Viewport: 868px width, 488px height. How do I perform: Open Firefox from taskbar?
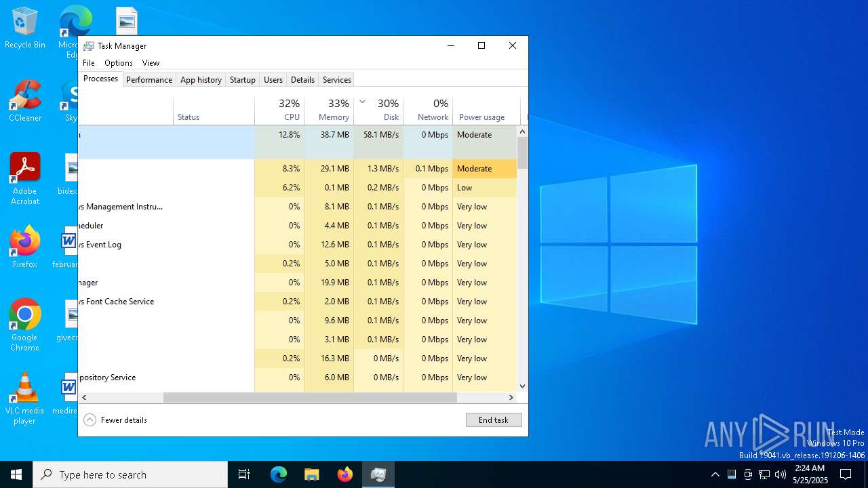[345, 474]
